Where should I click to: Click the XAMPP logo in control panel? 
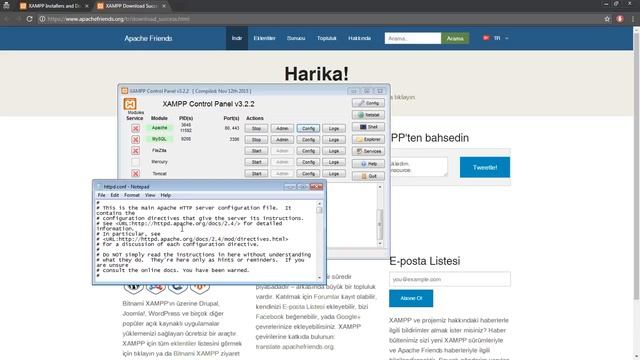pos(130,104)
